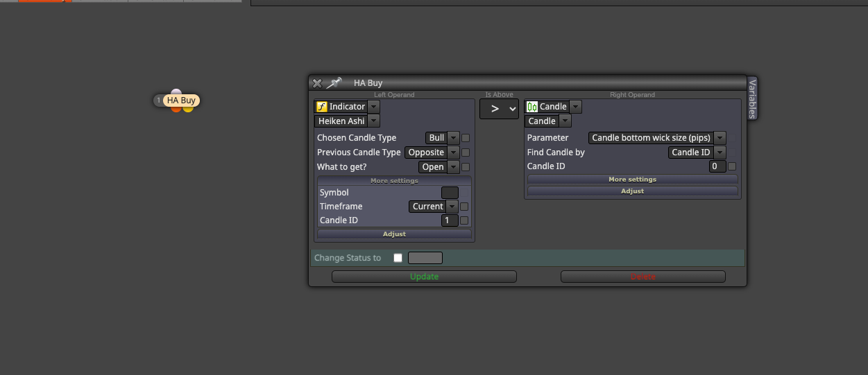868x375 pixels.
Task: Open the Variables side tab
Action: (752, 98)
